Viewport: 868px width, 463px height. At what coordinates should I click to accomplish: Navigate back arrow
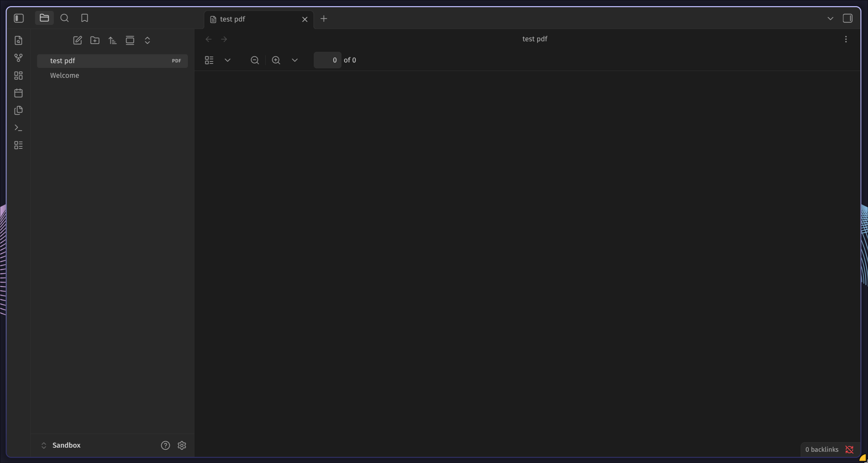[208, 39]
